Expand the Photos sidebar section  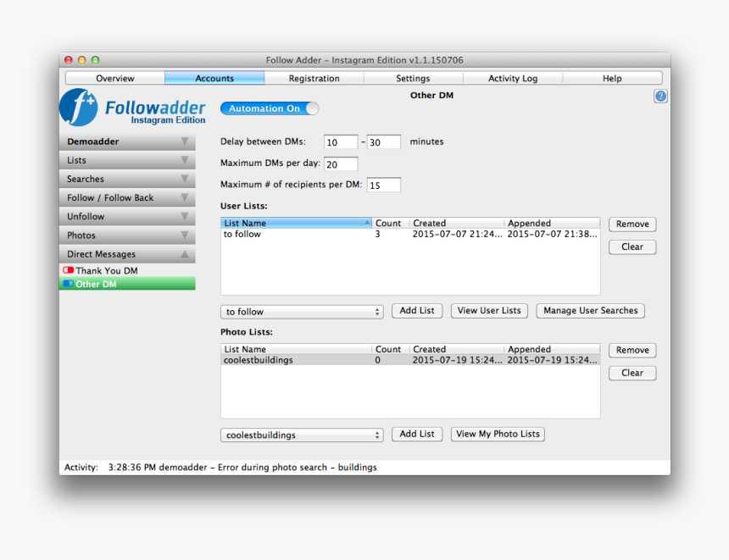pos(127,236)
